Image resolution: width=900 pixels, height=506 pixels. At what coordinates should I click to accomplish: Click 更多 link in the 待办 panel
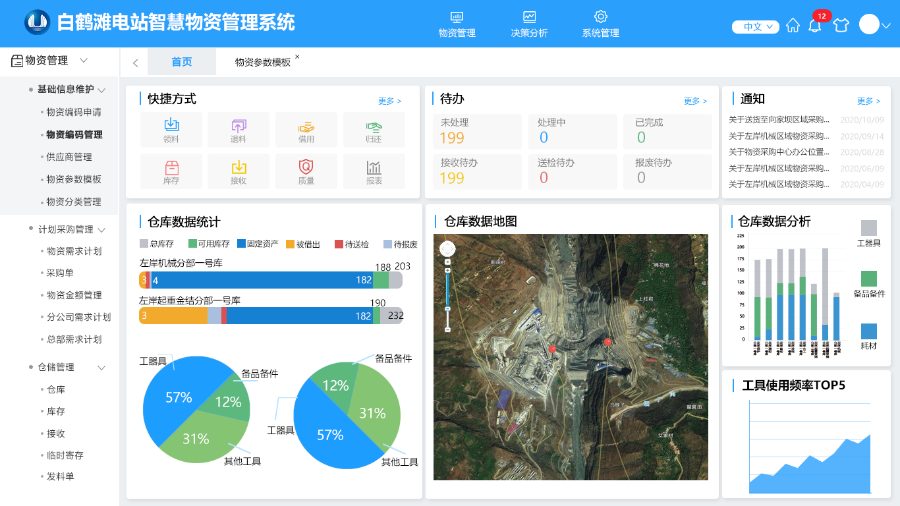tap(694, 101)
